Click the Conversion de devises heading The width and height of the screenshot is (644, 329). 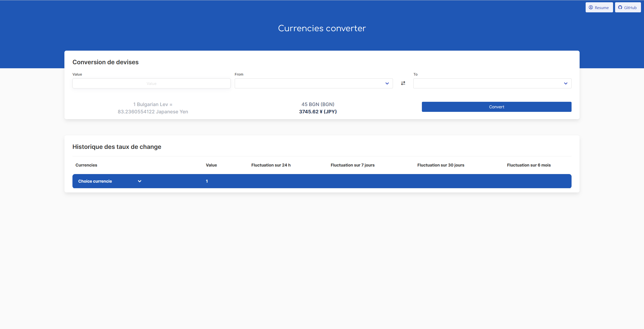pyautogui.click(x=105, y=62)
